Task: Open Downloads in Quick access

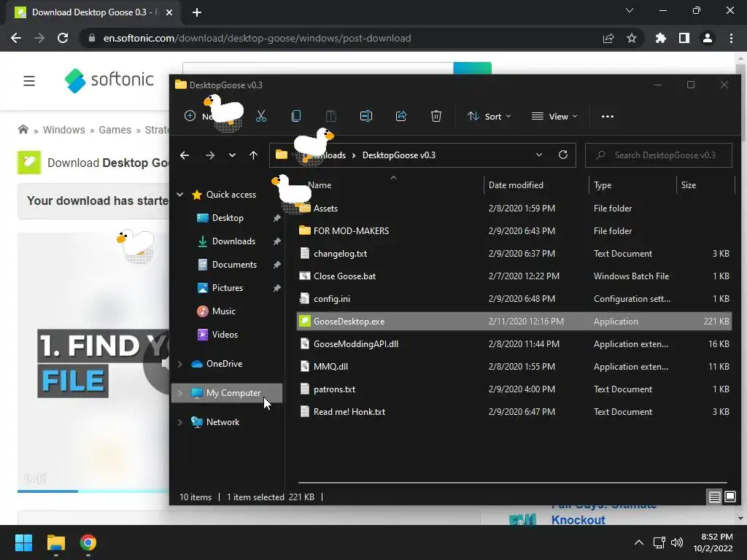Action: point(233,241)
